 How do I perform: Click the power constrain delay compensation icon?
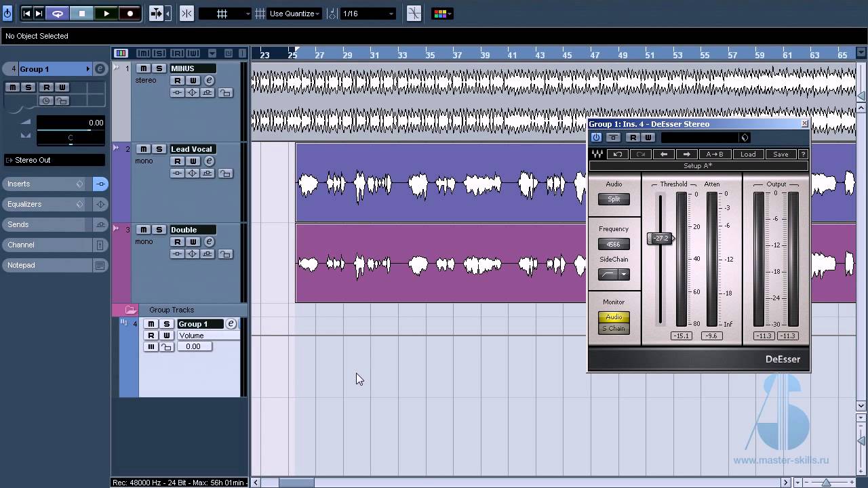click(7, 14)
